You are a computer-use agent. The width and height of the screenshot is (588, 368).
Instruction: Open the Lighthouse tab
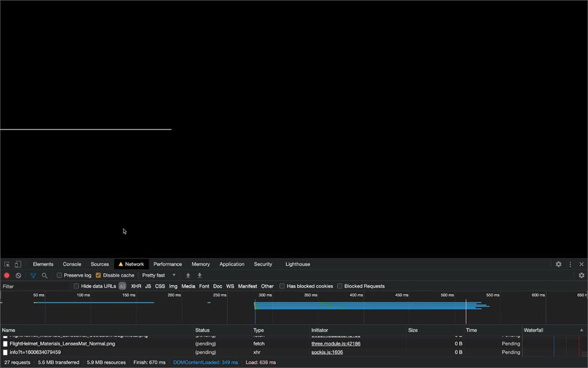click(298, 264)
